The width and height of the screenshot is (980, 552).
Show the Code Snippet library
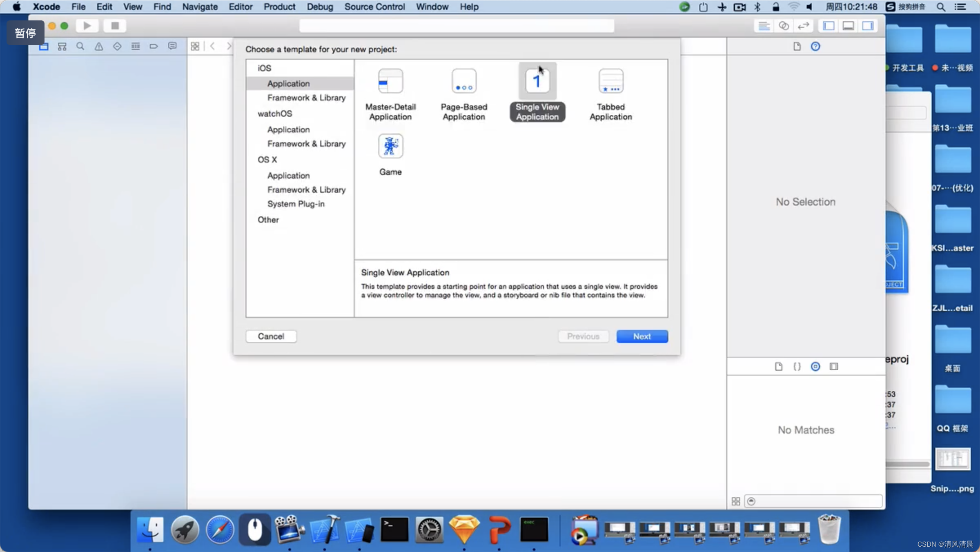click(x=797, y=367)
